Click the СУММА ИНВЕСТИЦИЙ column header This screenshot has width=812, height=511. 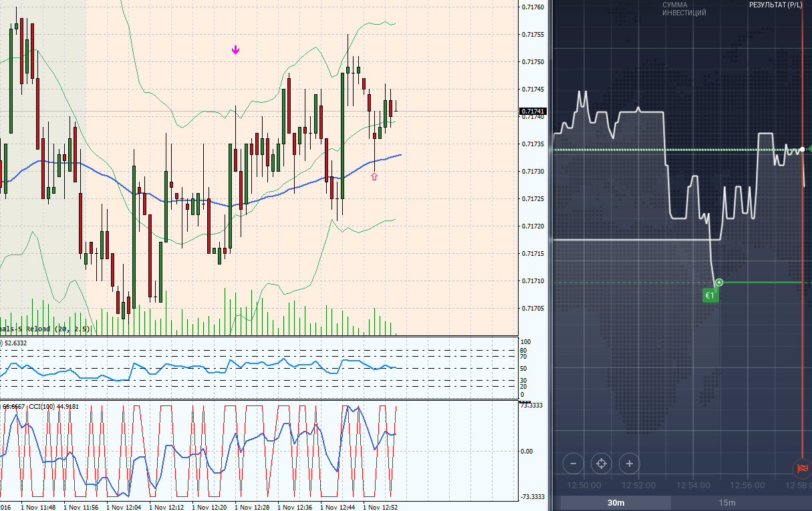point(684,9)
